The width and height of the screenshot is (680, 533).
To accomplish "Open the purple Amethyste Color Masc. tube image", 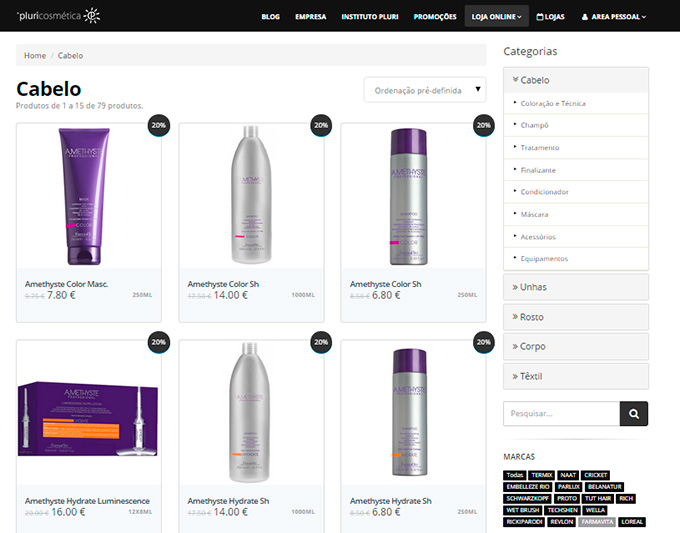I will point(85,196).
